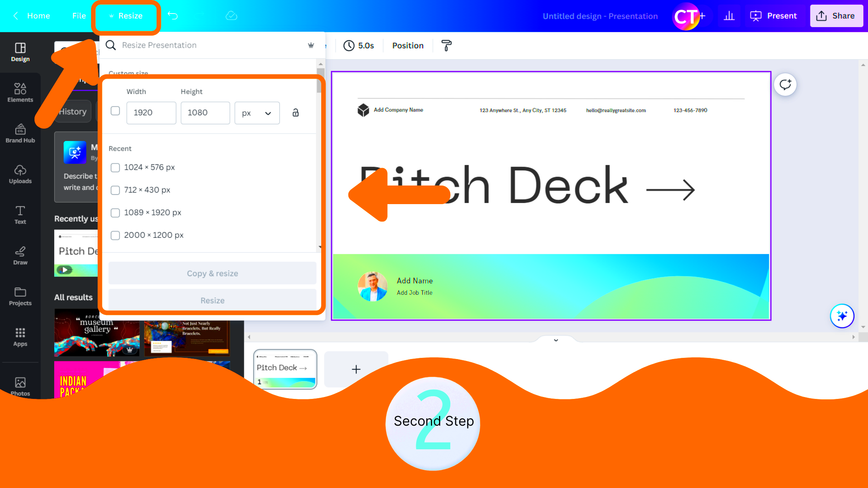Screen dimensions: 868x488
Task: Click the Resize confirmation button
Action: click(212, 300)
